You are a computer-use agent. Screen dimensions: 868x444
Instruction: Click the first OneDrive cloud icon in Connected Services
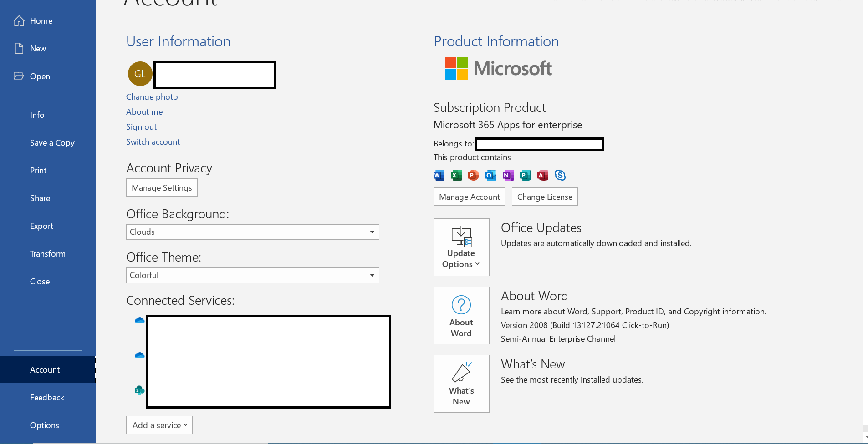click(x=140, y=321)
